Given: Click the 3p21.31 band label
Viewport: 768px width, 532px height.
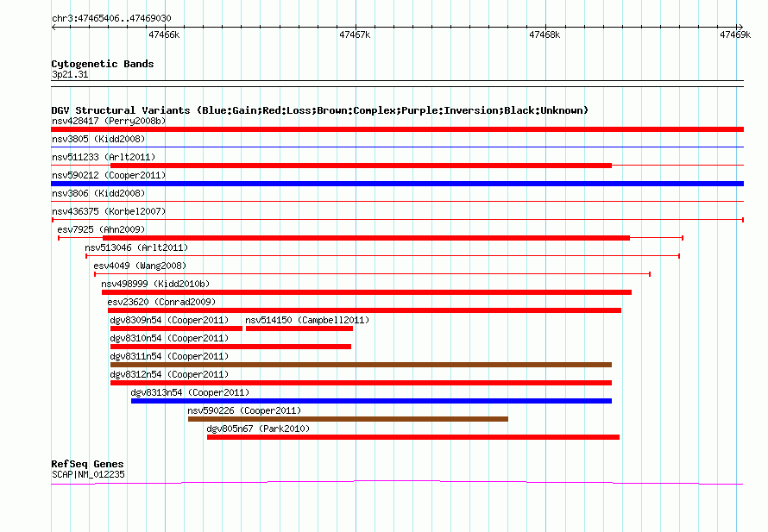Looking at the screenshot, I should click(70, 74).
